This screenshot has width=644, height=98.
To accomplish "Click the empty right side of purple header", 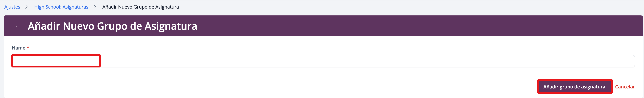I will (425, 26).
